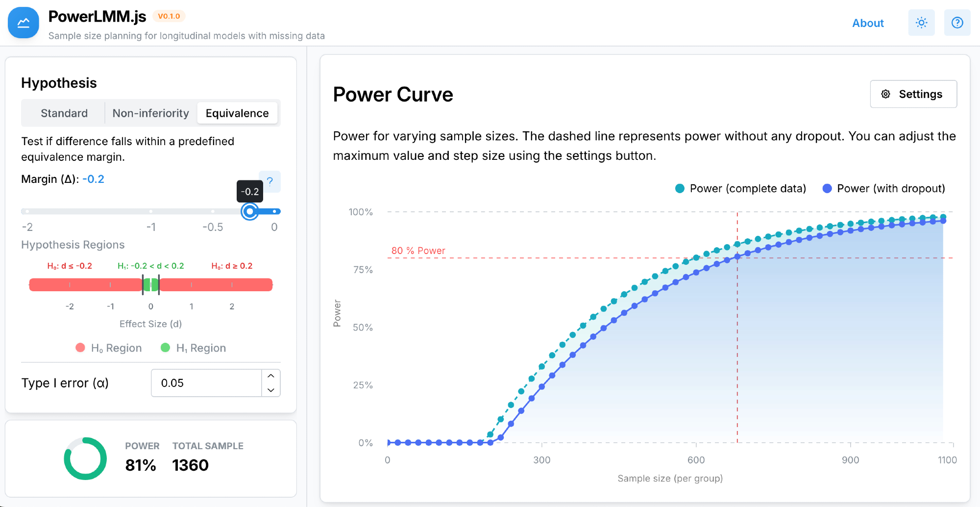Toggle the light/dark theme sun icon
Screen dimensions: 980x507
click(921, 23)
